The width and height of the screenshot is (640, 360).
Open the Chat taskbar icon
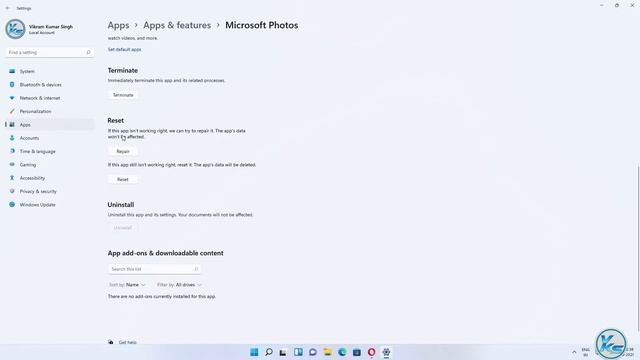(x=313, y=352)
